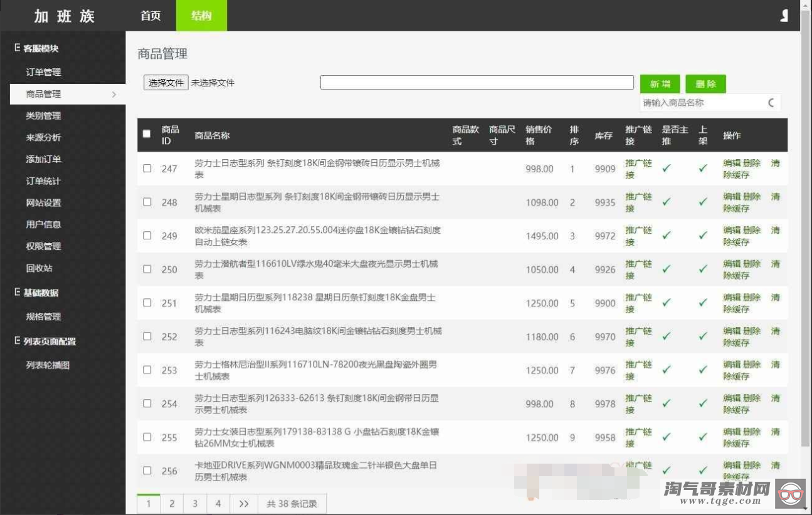This screenshot has height=515, width=812.
Task: Click the 是否主推 checkmark for product 254
Action: point(667,403)
